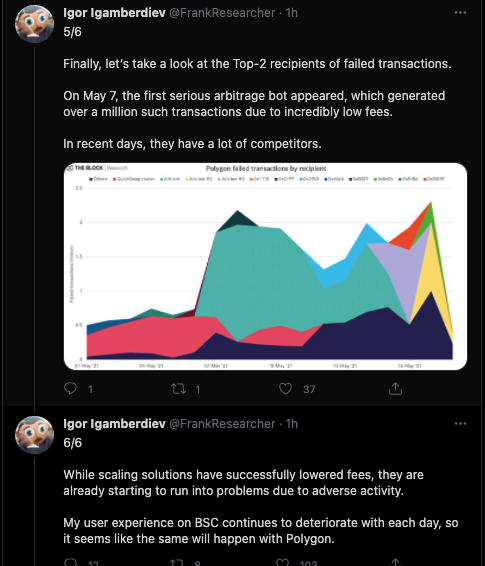
Task: Open the 5/6 tweet about Top-2 recipients
Action: click(x=257, y=104)
